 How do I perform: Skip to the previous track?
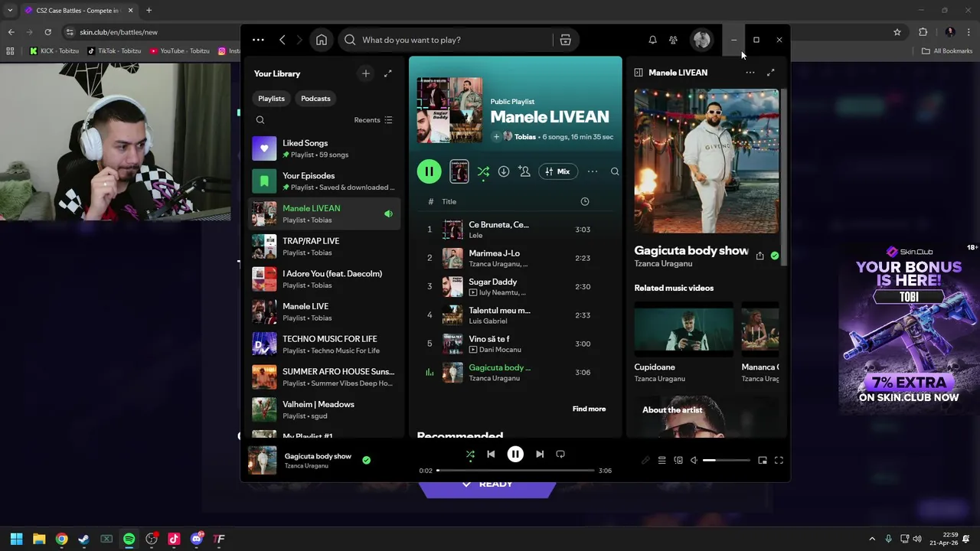click(x=491, y=454)
